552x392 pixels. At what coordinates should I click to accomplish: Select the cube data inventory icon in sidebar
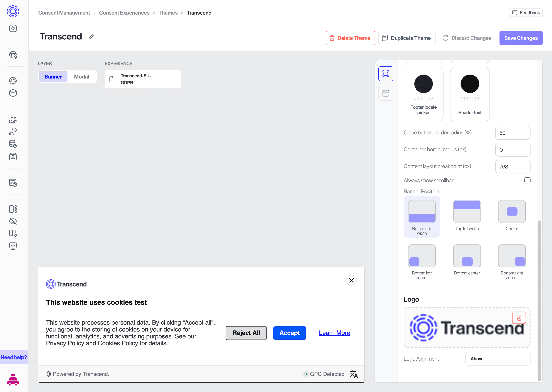13,93
